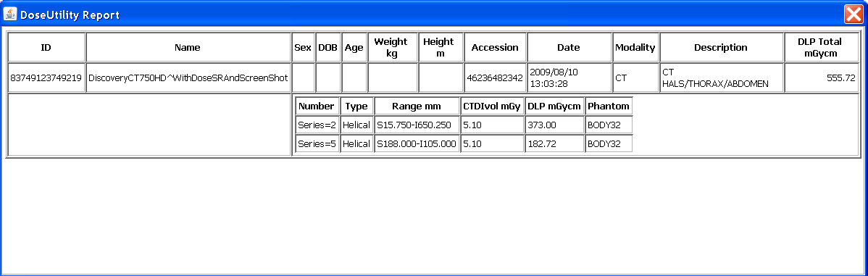Click BODY32 phantom in Series=5 row
Image resolution: width=868 pixels, height=276 pixels.
point(609,144)
